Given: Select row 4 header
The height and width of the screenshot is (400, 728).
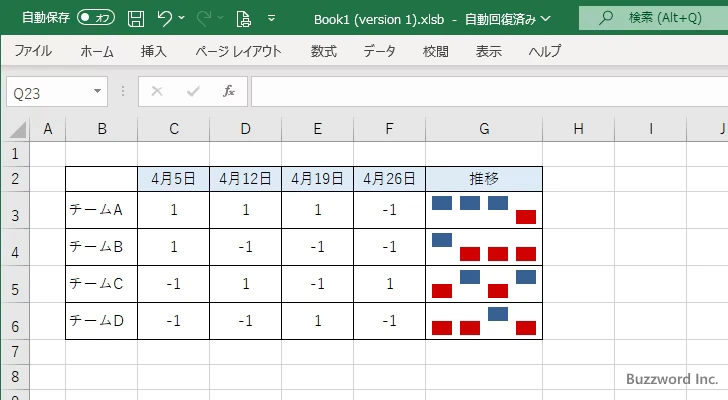Looking at the screenshot, I should 15,247.
